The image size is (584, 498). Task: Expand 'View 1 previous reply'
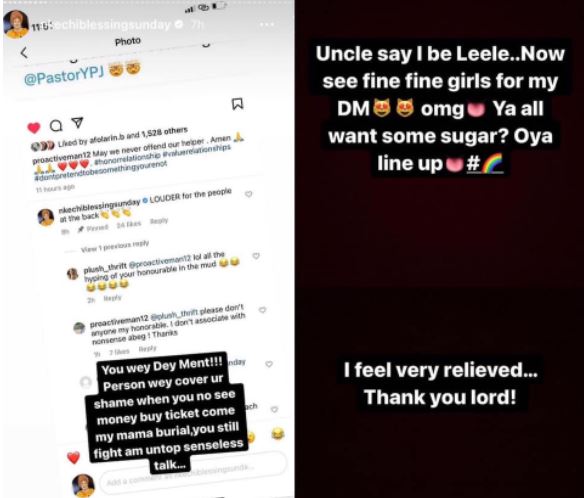pyautogui.click(x=115, y=247)
